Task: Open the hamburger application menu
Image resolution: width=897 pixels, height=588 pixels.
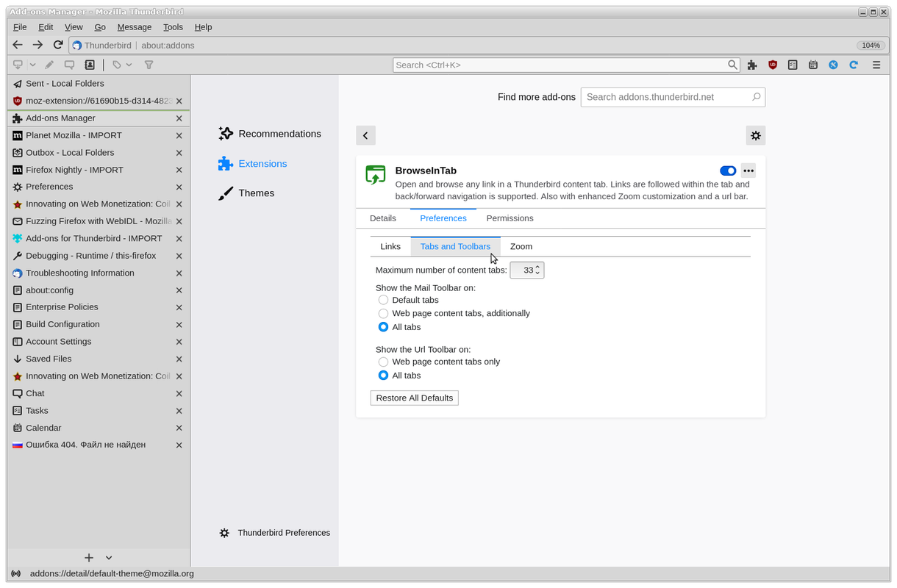Action: 876,65
